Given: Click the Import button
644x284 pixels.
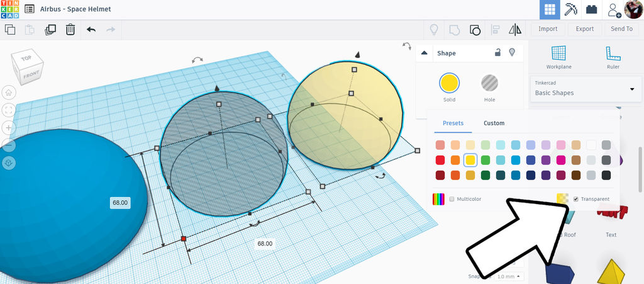Looking at the screenshot, I should 548,29.
